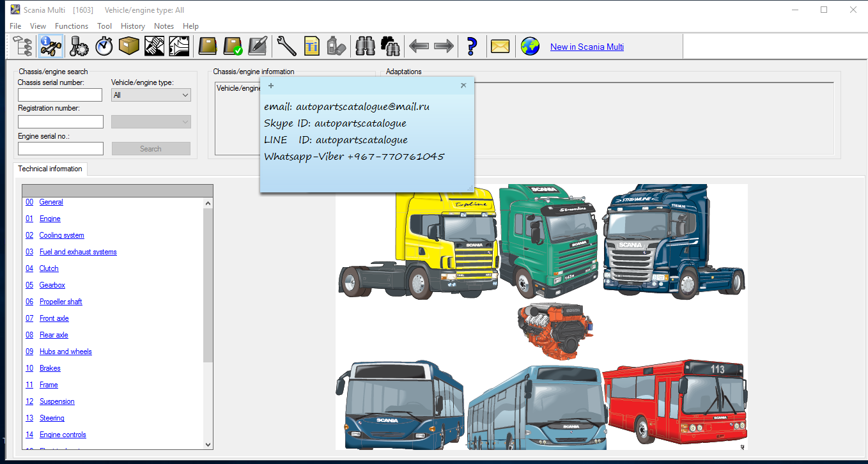Select the Technical information tab
This screenshot has height=464, width=868.
[x=50, y=169]
